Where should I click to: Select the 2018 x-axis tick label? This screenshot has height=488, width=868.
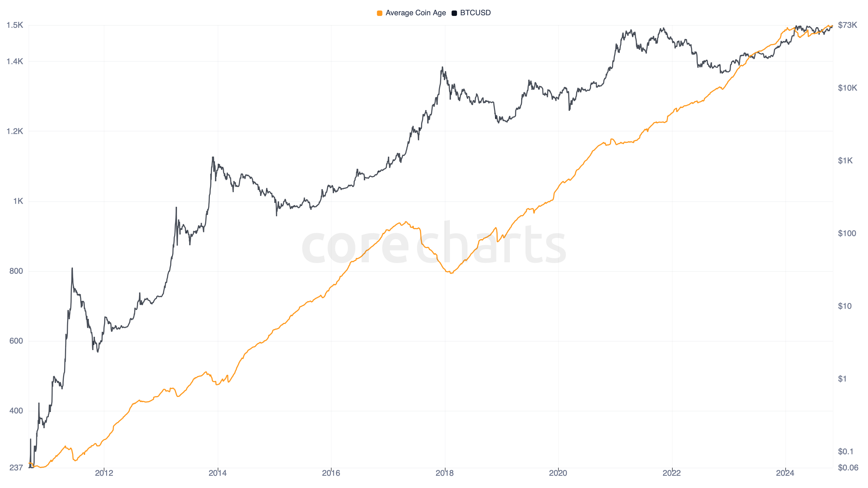(445, 473)
